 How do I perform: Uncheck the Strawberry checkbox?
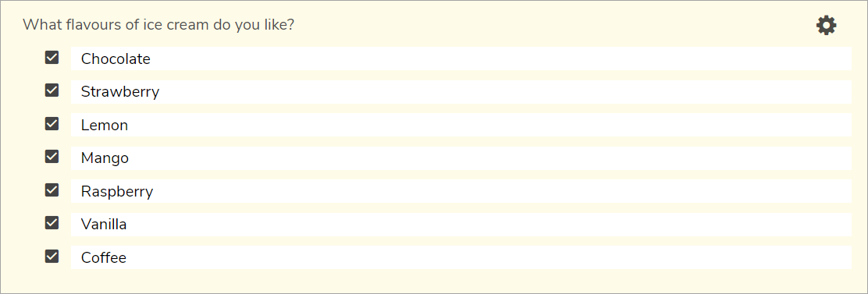52,90
